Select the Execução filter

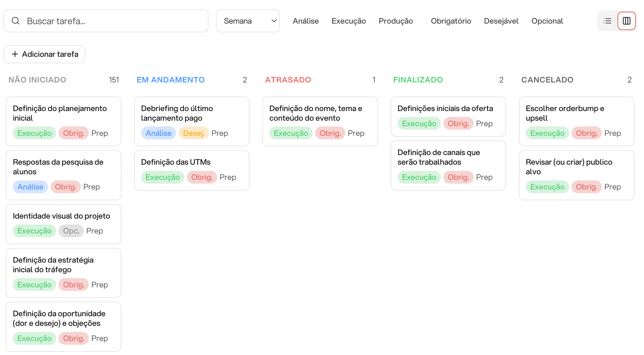[x=348, y=21]
